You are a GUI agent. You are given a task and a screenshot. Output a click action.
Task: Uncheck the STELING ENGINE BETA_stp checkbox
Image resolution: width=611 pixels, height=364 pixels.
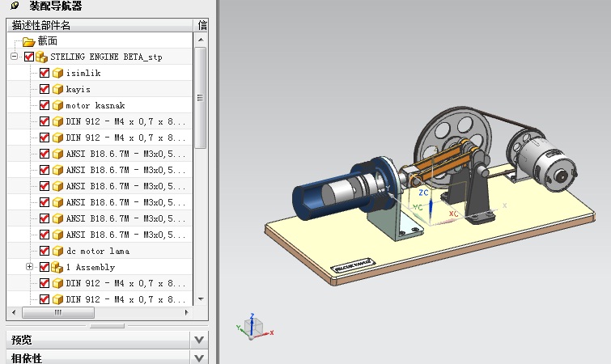coord(29,57)
